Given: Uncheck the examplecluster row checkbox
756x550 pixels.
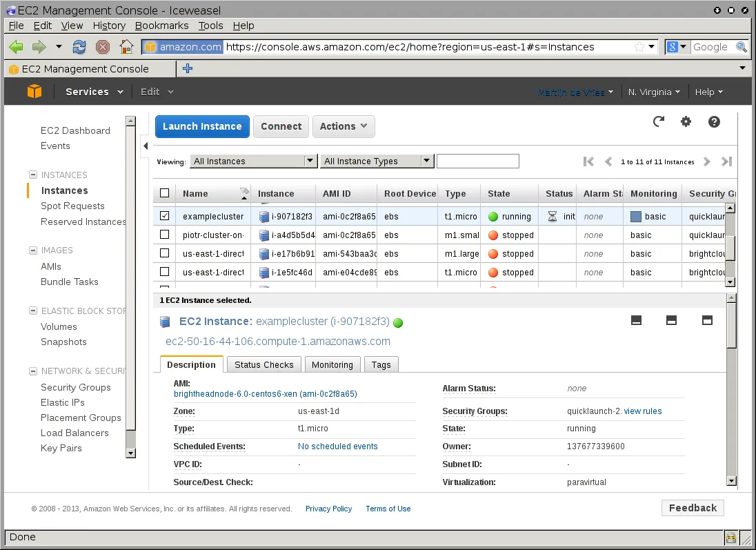Looking at the screenshot, I should (164, 216).
